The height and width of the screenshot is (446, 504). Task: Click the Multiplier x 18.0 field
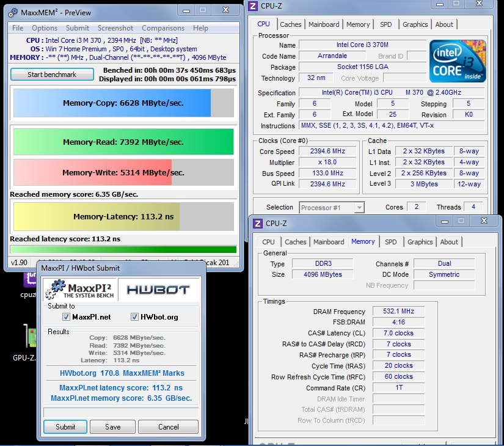pos(327,162)
